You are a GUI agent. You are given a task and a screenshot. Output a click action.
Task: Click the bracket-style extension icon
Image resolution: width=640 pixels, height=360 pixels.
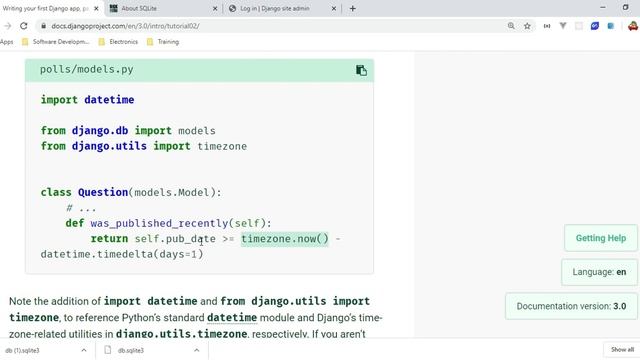point(547,26)
